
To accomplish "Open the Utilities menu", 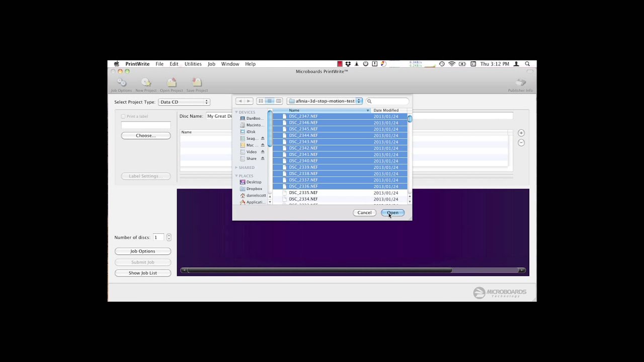I will [193, 64].
